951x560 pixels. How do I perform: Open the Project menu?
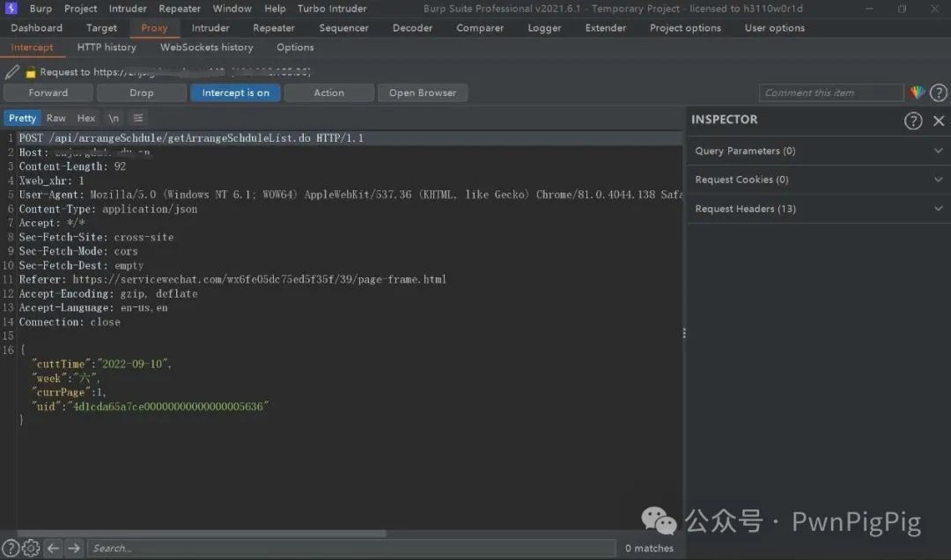(x=81, y=9)
